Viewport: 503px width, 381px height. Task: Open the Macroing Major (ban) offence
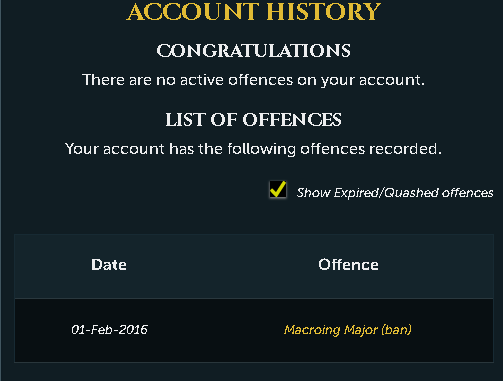point(348,330)
